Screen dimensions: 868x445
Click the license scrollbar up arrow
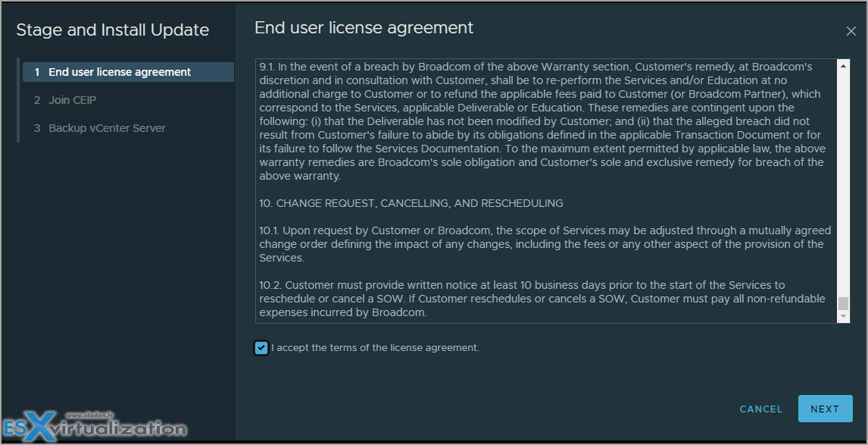click(843, 66)
